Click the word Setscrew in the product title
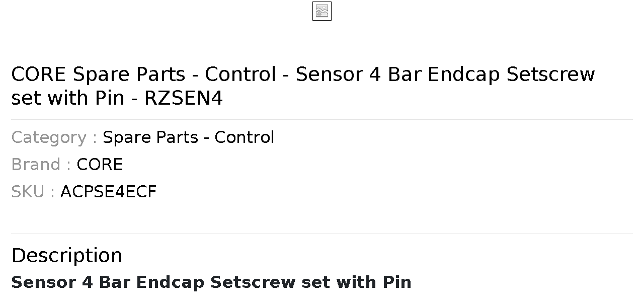The height and width of the screenshot is (308, 644). click(551, 74)
